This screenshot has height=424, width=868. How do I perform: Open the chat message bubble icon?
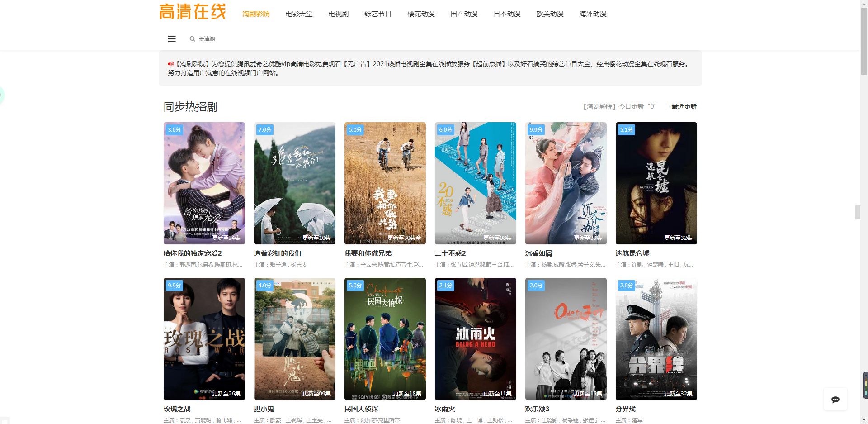point(835,399)
